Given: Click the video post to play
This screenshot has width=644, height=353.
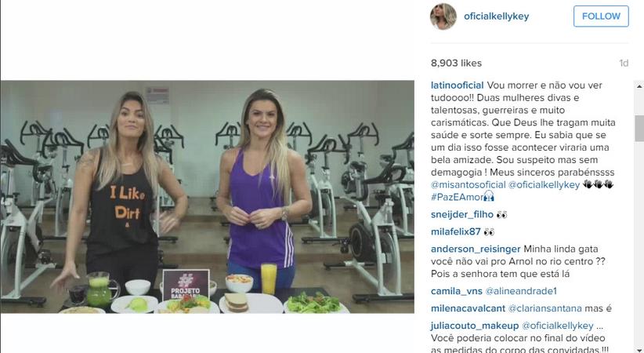Looking at the screenshot, I should [x=207, y=197].
